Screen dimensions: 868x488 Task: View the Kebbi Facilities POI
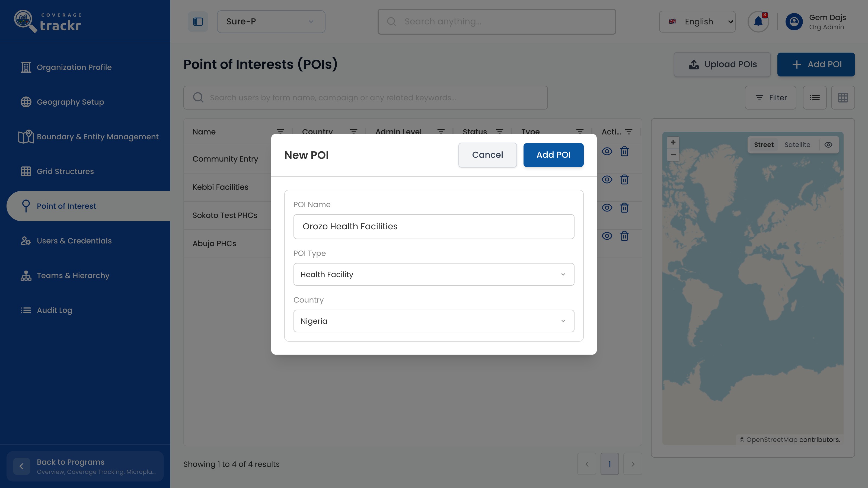[607, 179]
